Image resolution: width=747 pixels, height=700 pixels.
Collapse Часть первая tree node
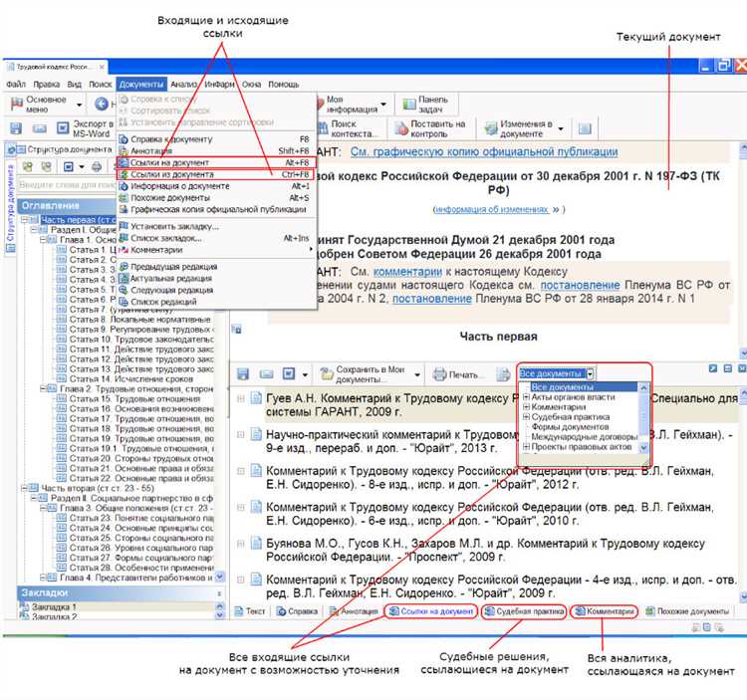(24, 219)
